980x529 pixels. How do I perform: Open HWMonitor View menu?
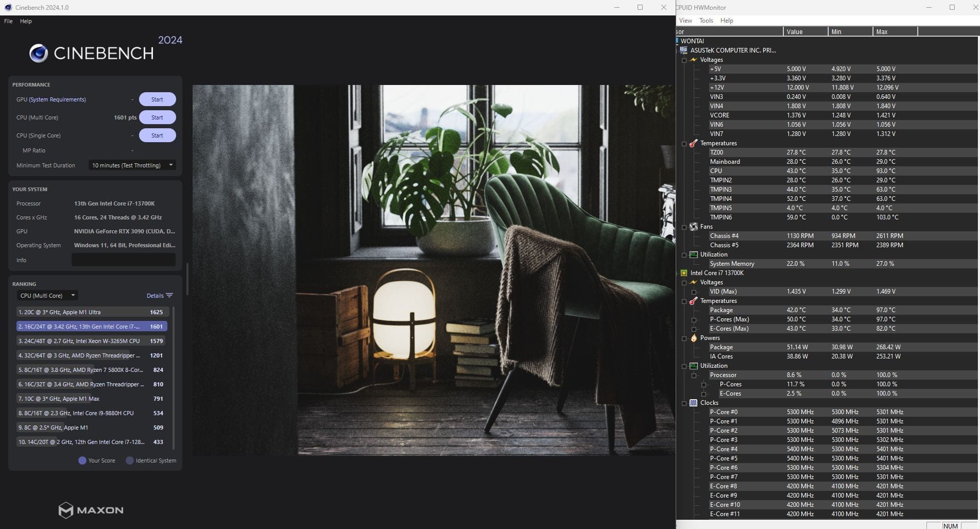coord(685,21)
